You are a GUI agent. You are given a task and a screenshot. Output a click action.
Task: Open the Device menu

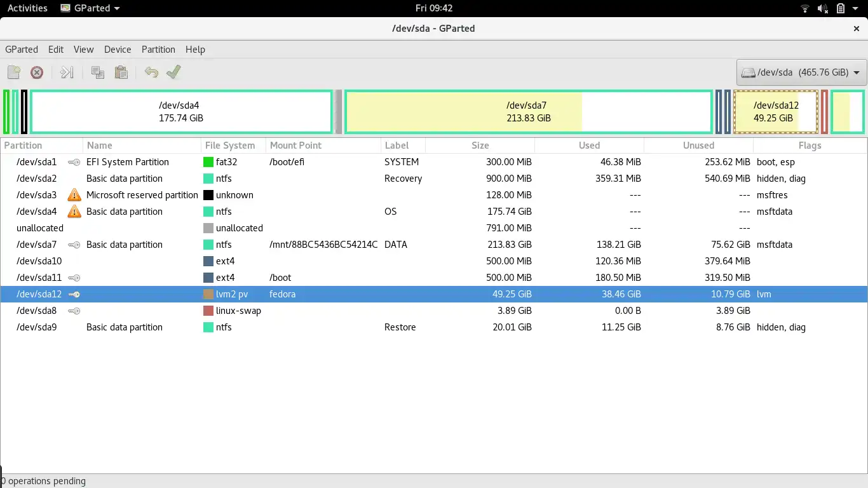click(x=118, y=50)
